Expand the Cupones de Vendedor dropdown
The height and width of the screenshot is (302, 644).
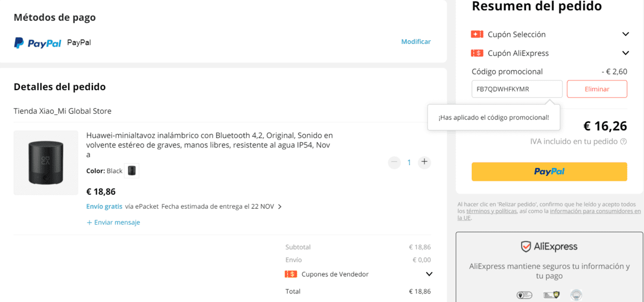pyautogui.click(x=429, y=274)
